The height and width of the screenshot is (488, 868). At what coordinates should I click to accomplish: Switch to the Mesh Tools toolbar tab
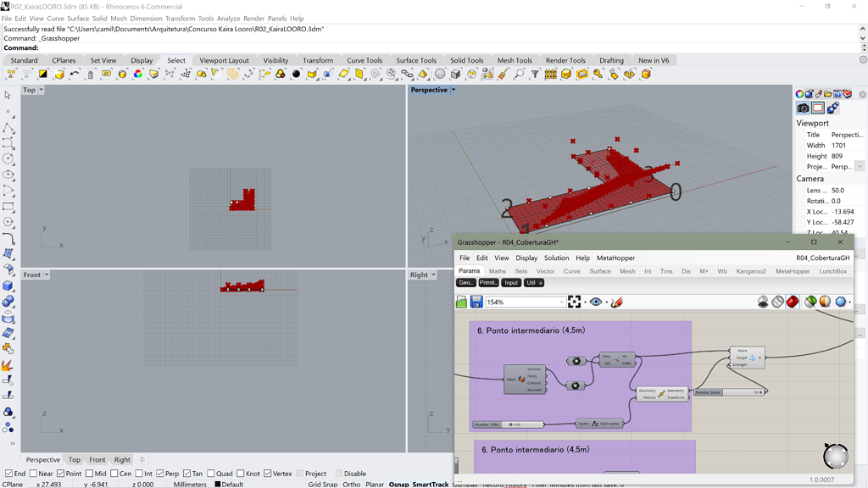(515, 60)
